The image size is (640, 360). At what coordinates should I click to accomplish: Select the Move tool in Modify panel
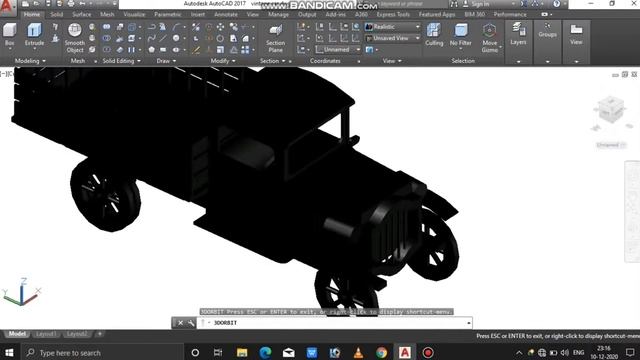click(x=220, y=27)
